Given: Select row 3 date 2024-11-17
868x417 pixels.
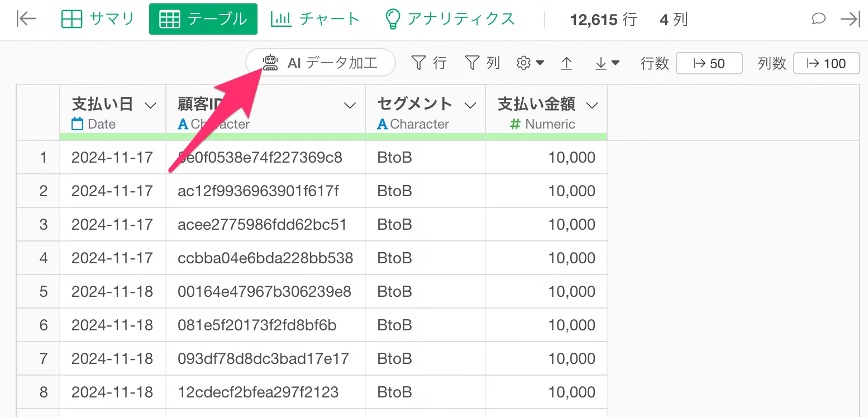Looking at the screenshot, I should pos(113,224).
